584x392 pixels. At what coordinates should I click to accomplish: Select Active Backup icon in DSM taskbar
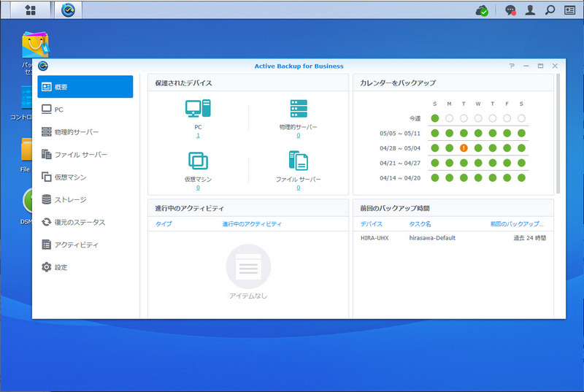(x=68, y=10)
